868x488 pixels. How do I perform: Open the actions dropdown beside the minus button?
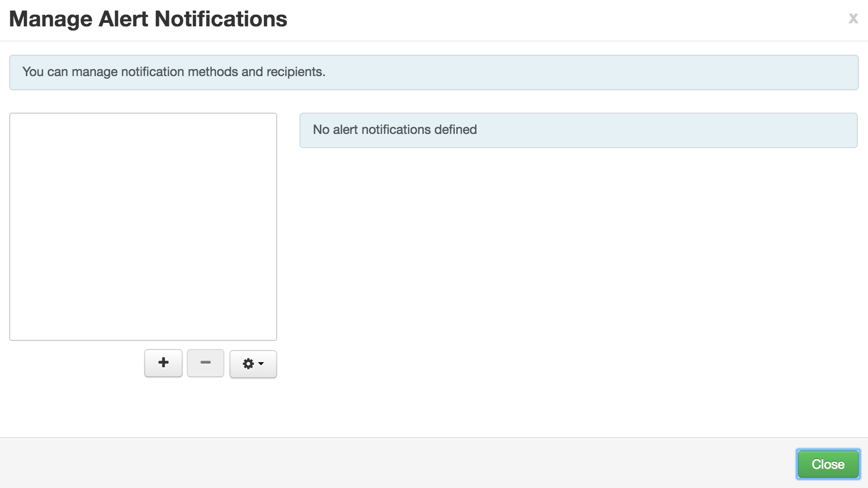[252, 363]
